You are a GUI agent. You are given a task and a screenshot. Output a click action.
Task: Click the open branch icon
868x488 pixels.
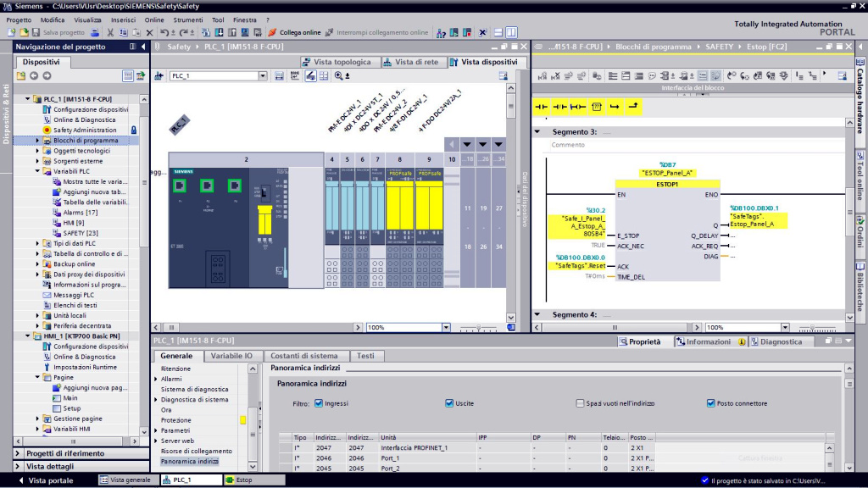615,107
